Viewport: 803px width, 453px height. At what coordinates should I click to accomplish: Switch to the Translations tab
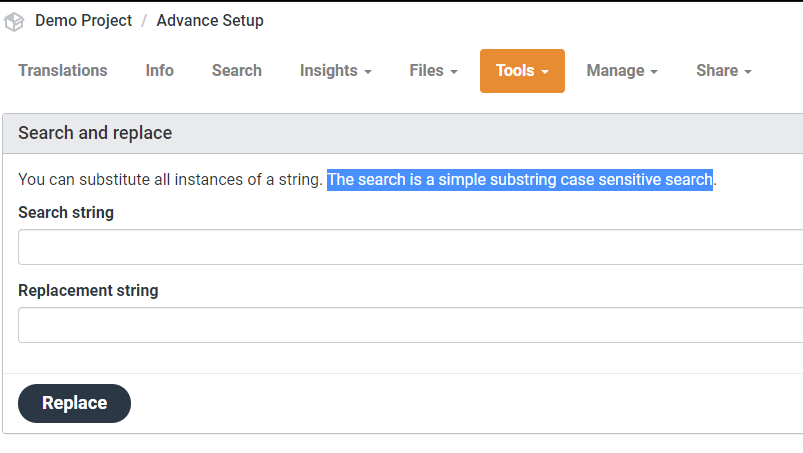(63, 70)
